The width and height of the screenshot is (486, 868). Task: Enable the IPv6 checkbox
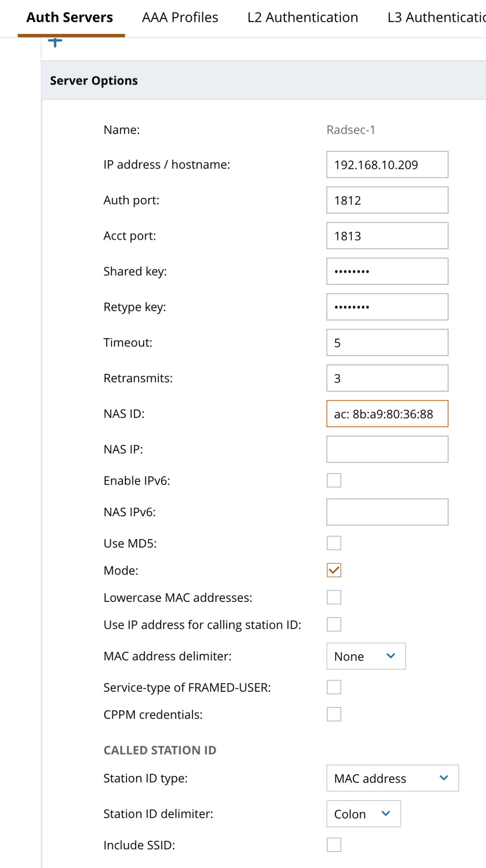334,480
